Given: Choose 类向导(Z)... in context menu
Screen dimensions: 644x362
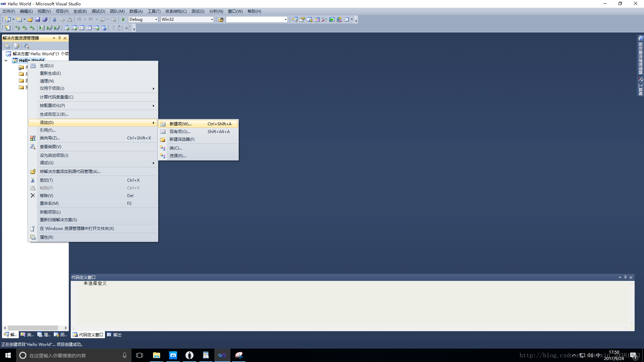Looking at the screenshot, I should [x=93, y=138].
